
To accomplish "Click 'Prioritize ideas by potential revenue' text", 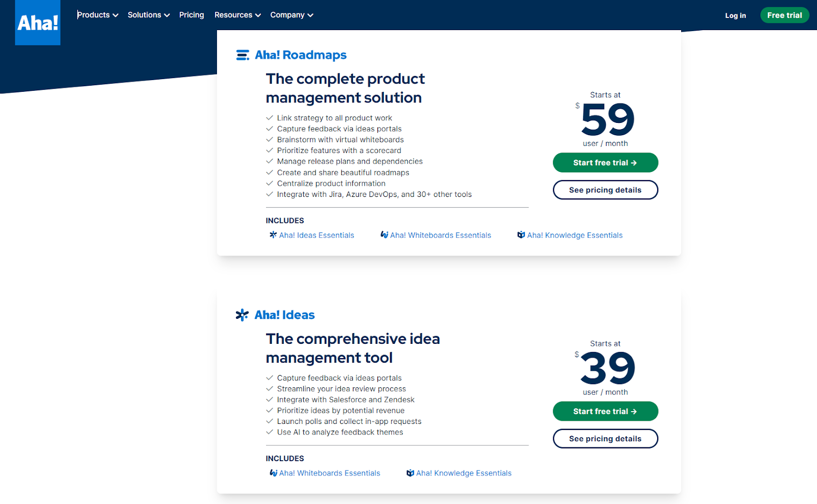I will [341, 410].
